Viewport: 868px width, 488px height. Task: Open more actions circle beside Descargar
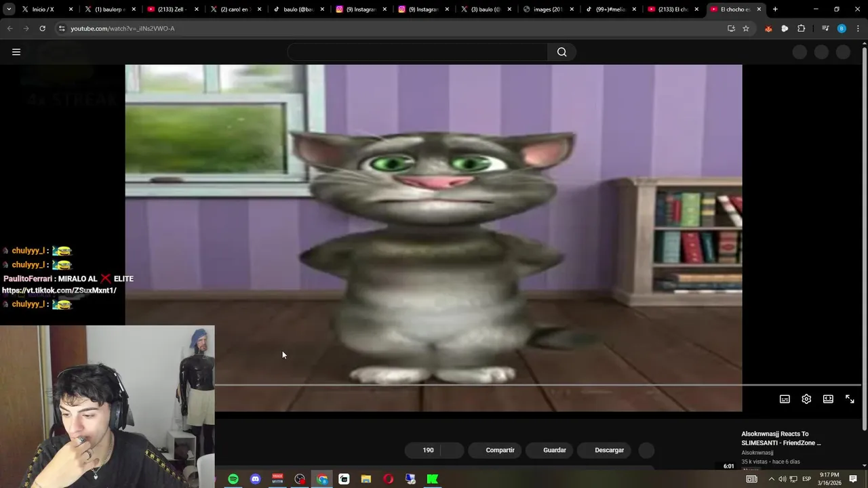(x=647, y=450)
